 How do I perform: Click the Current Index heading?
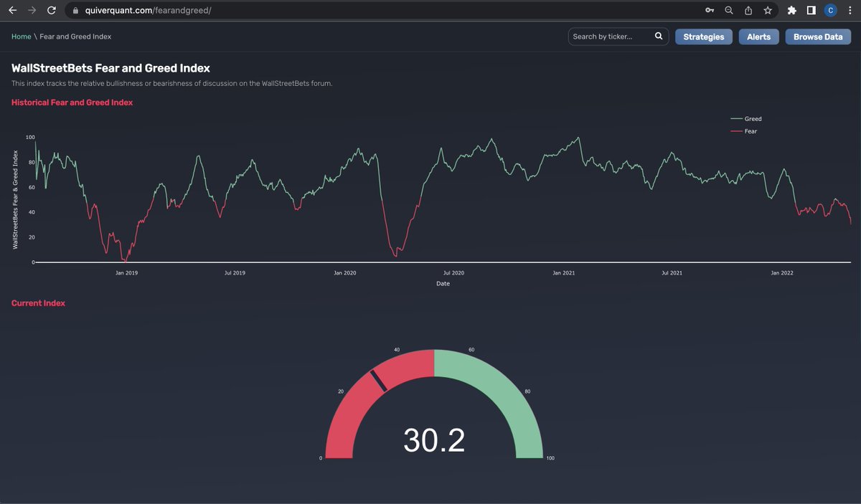coord(38,303)
